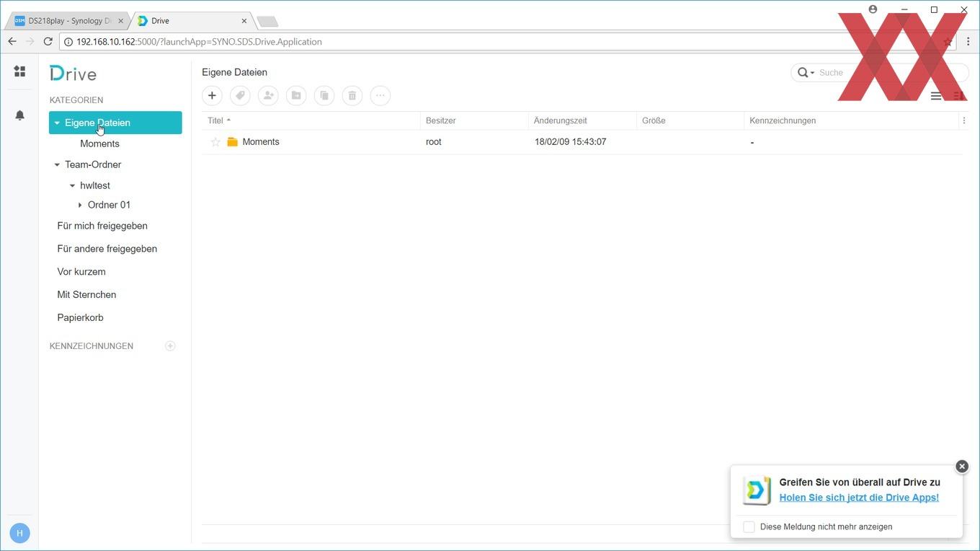Select Für andere freigegeben category
This screenshot has height=551, width=980.
[107, 249]
